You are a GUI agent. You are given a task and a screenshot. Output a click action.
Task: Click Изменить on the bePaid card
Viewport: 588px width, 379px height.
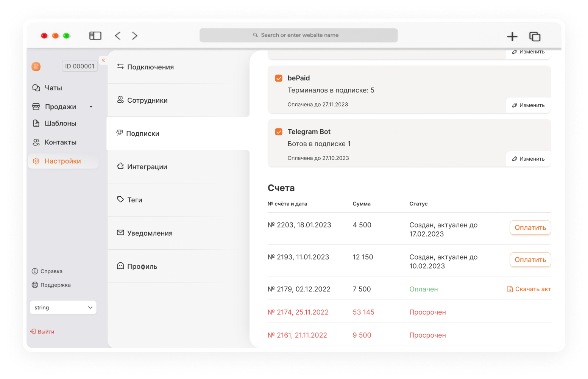528,105
